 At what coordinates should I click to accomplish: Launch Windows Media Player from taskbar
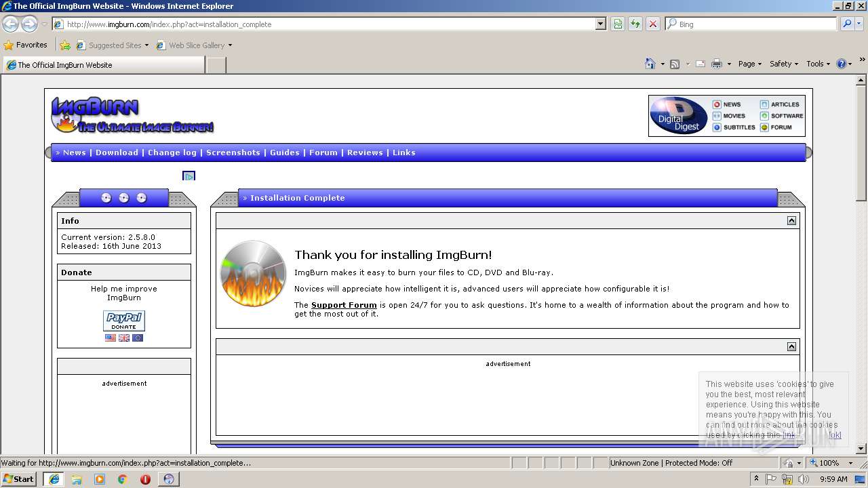[x=100, y=479]
